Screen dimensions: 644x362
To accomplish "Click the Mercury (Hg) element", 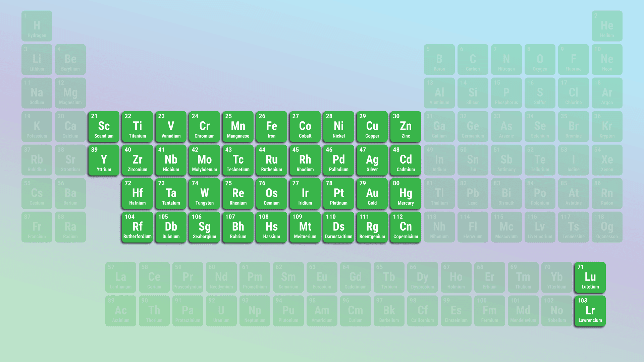I will point(406,193).
